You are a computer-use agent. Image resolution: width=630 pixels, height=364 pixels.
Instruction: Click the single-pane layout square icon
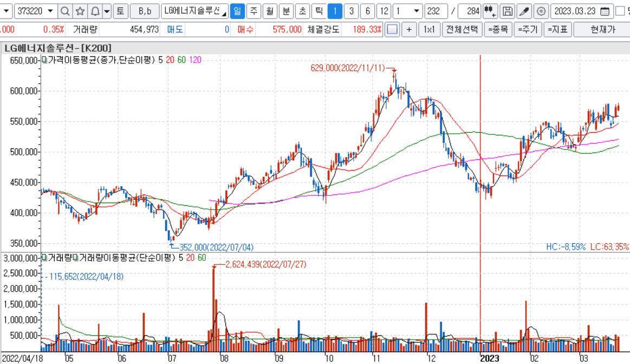392,29
